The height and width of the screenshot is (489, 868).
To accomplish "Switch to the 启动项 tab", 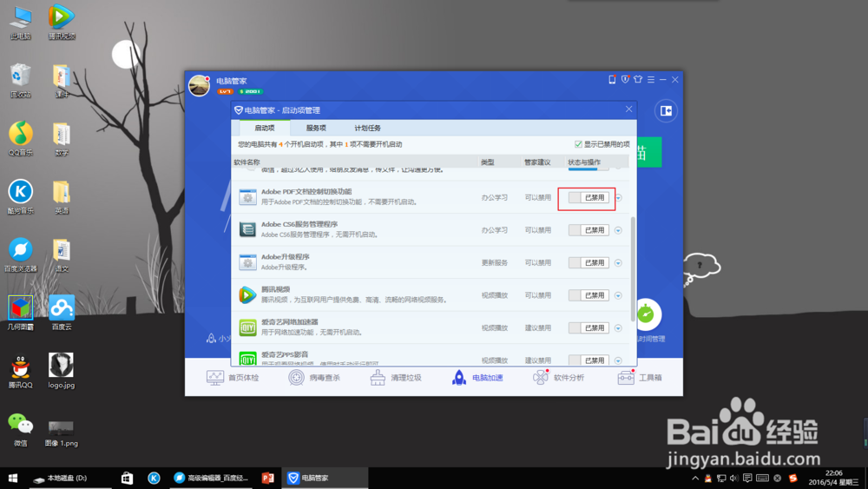I will (x=265, y=128).
